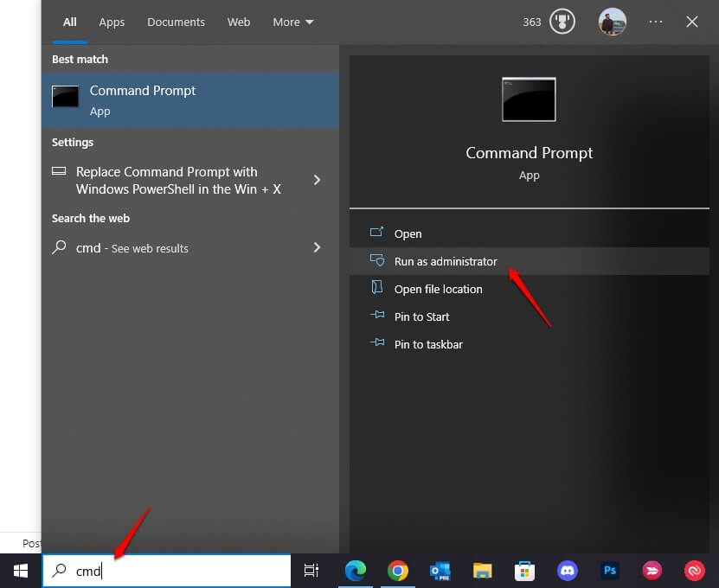Launch Microsoft Store from the taskbar
Image resolution: width=719 pixels, height=588 pixels.
coord(524,571)
